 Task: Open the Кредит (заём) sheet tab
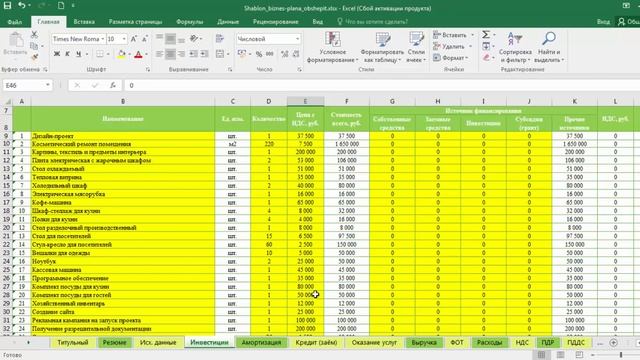316,342
